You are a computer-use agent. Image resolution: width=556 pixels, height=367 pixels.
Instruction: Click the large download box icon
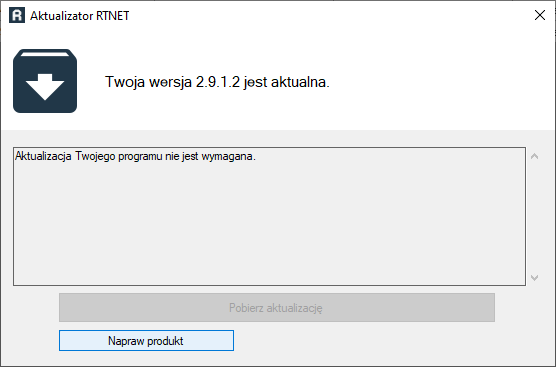click(45, 81)
